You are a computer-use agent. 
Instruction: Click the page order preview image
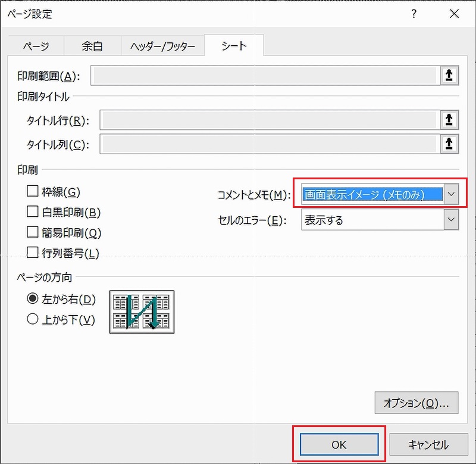[142, 312]
